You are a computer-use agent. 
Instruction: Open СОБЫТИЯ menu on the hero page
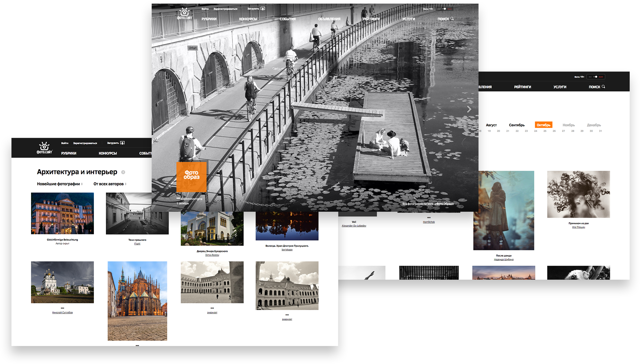[x=288, y=19]
